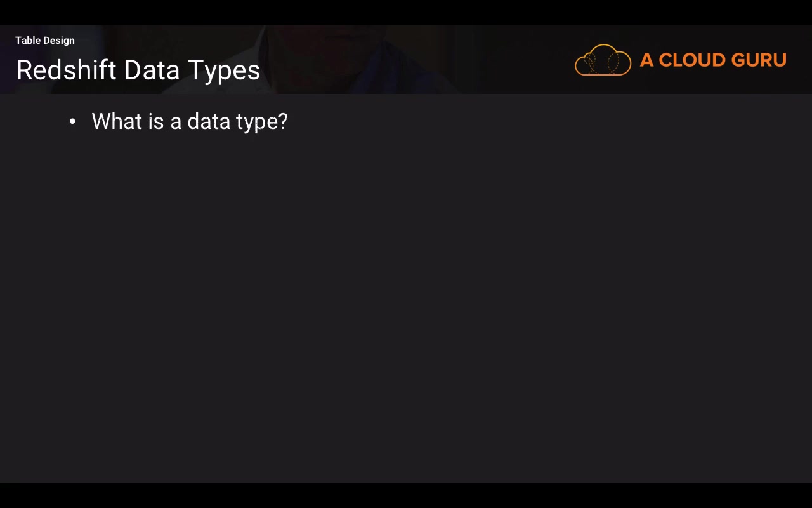Image resolution: width=812 pixels, height=508 pixels.
Task: Select the Table Design section label
Action: pyautogui.click(x=45, y=41)
